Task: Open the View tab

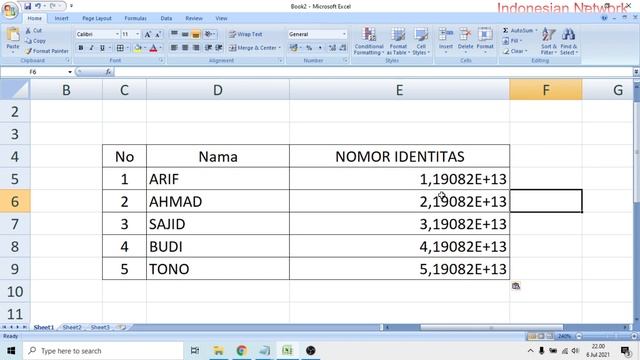Action: [x=221, y=18]
